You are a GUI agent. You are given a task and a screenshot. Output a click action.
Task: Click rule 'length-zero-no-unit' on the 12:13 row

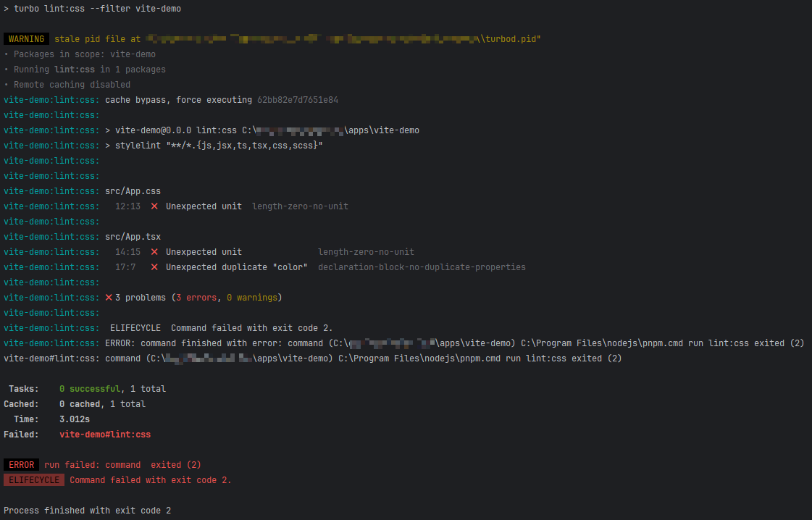[x=300, y=206]
